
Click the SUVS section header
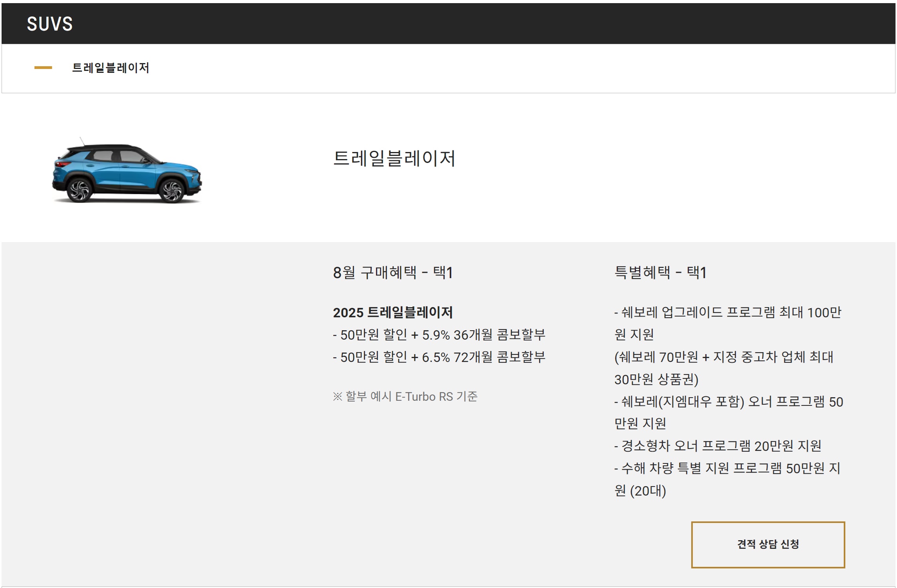[x=50, y=24]
